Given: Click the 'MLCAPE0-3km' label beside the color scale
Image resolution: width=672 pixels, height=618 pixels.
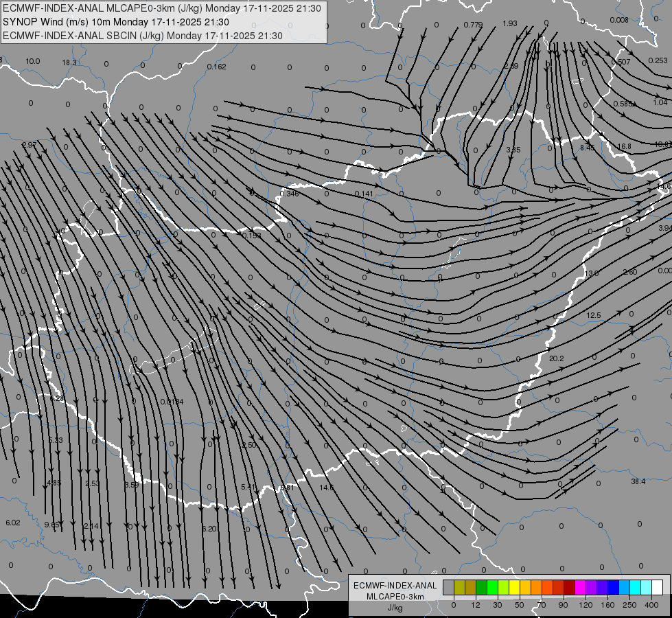Looking at the screenshot, I should [x=395, y=597].
